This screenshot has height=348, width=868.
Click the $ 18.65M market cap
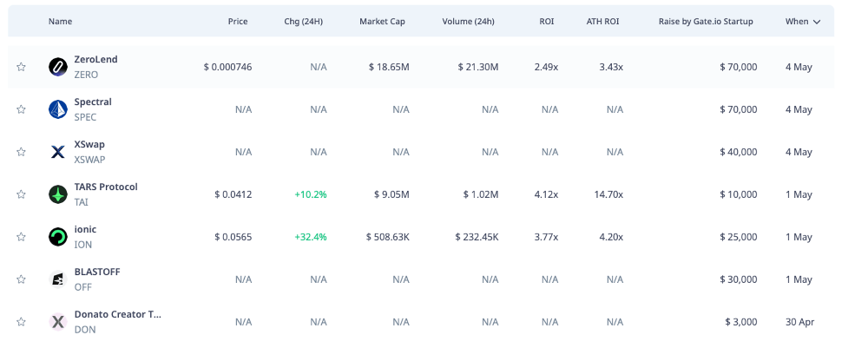tap(389, 67)
